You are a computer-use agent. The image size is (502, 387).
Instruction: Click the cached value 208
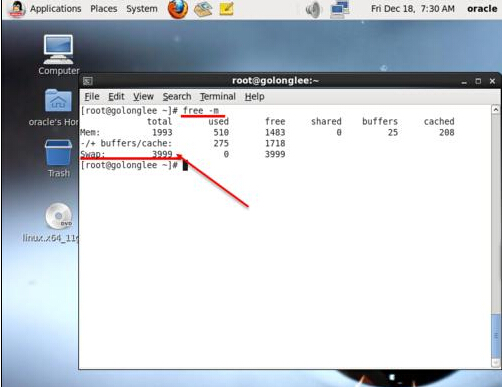point(447,132)
